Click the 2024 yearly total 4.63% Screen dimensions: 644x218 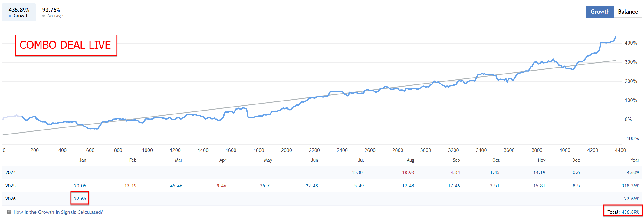point(632,172)
